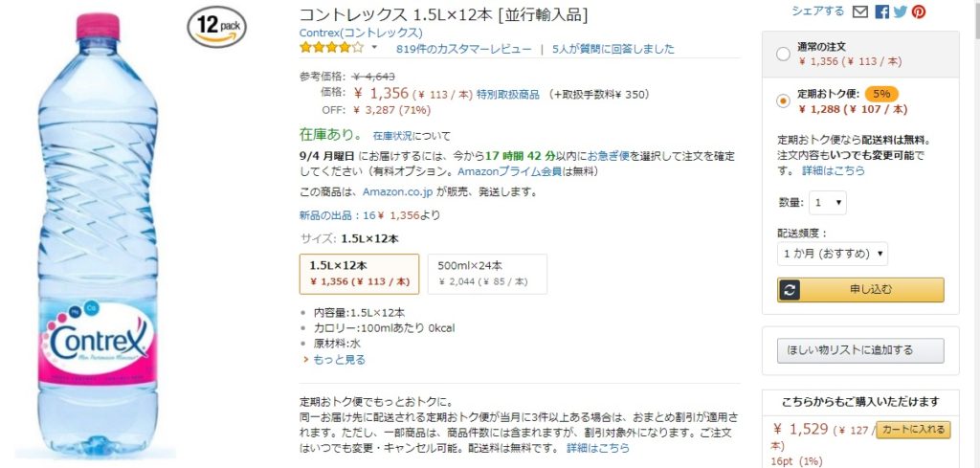Click the star rating icons
The width and height of the screenshot is (980, 468).
(x=331, y=48)
